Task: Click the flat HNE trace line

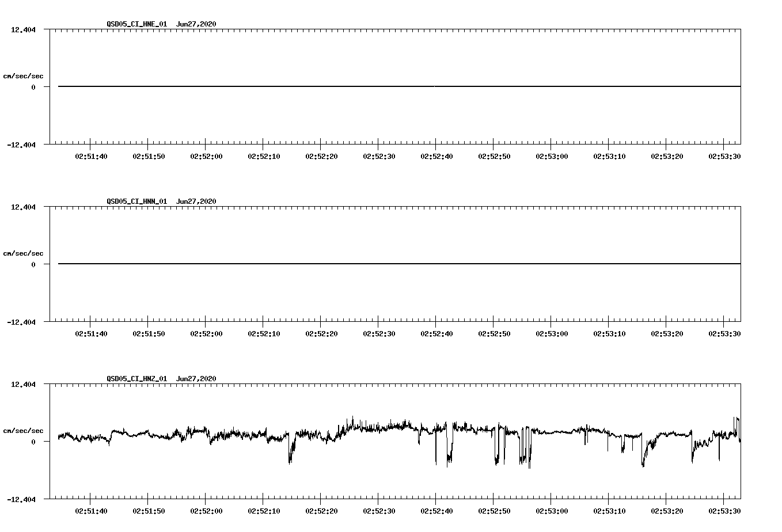Action: pyautogui.click(x=399, y=86)
